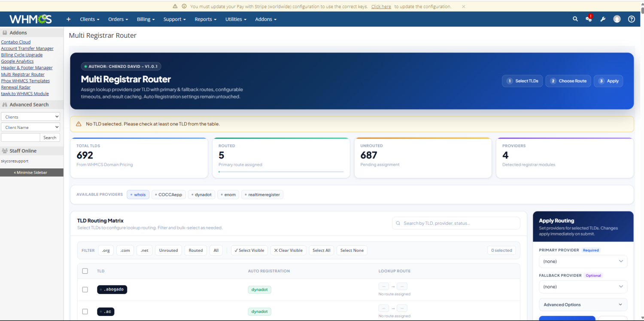
Task: Open the wrench configuration icon
Action: click(x=603, y=19)
